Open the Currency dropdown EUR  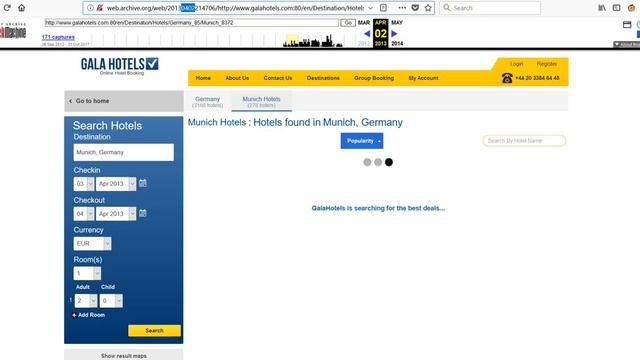(x=92, y=244)
